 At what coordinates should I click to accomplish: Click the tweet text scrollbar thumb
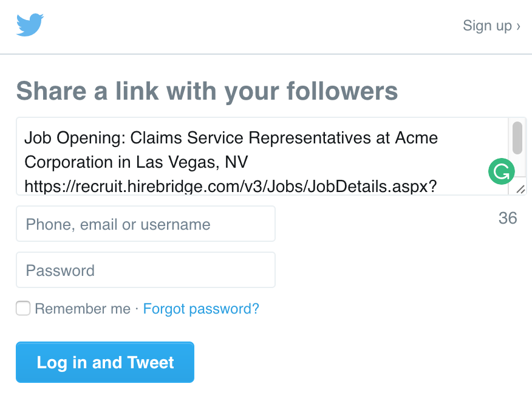(517, 137)
